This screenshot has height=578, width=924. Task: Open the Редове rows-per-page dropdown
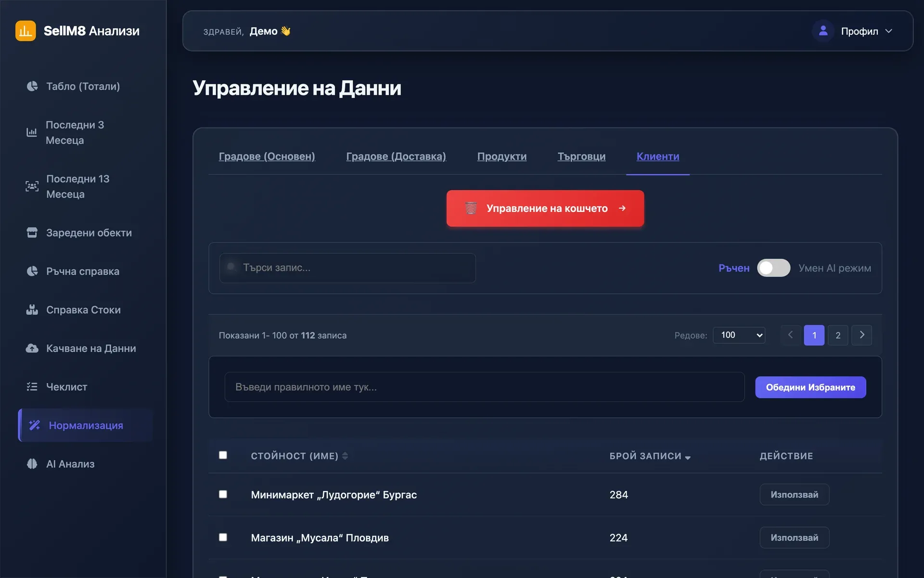tap(739, 335)
